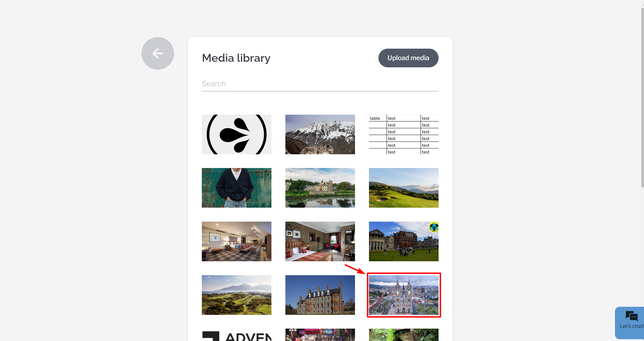This screenshot has height=341, width=644.
Task: Select the jungle treehouse photo
Action: click(x=403, y=335)
